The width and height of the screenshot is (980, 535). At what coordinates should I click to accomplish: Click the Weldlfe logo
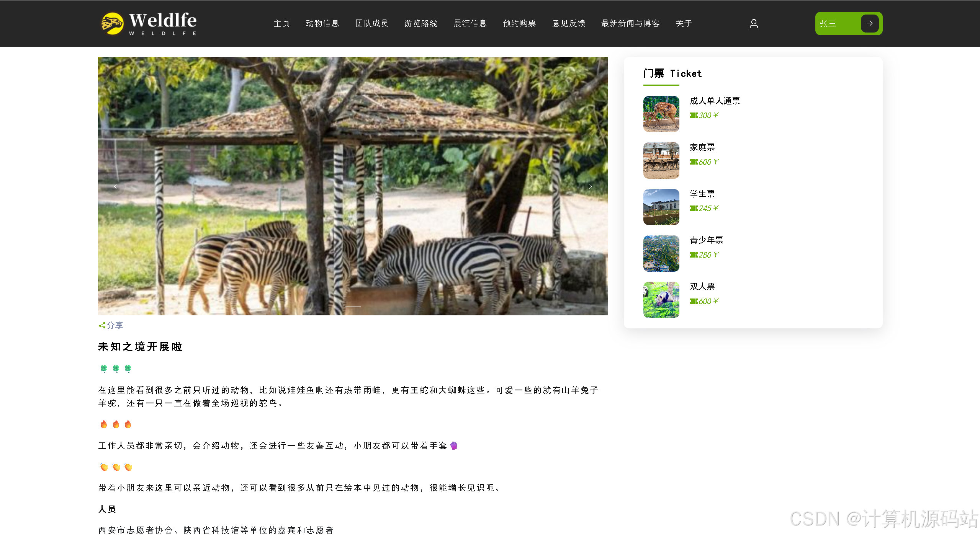pos(149,23)
